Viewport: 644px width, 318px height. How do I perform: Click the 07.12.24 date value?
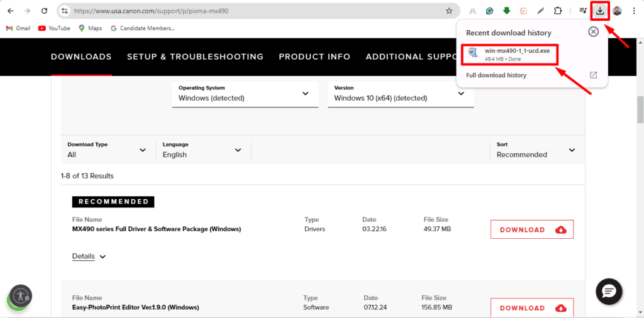click(376, 307)
